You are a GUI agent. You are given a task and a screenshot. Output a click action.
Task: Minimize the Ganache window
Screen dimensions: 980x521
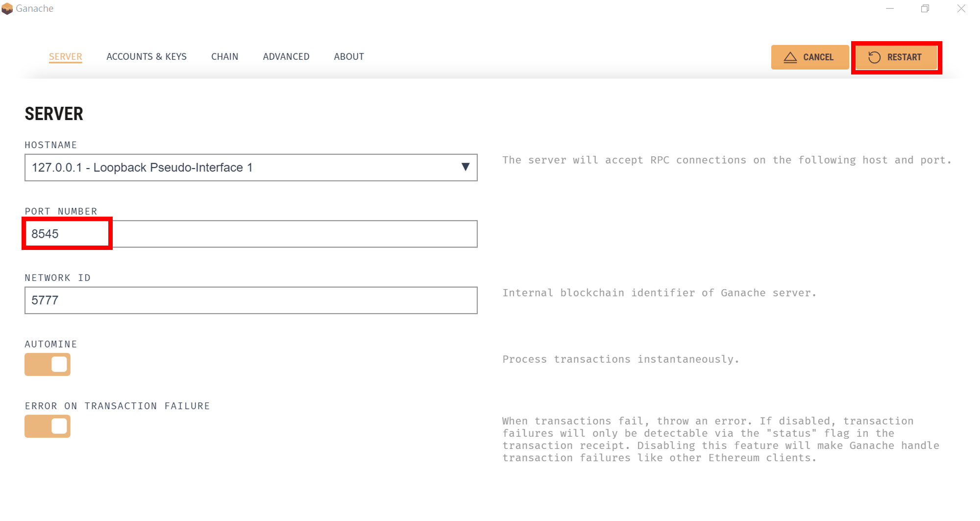[x=890, y=9]
